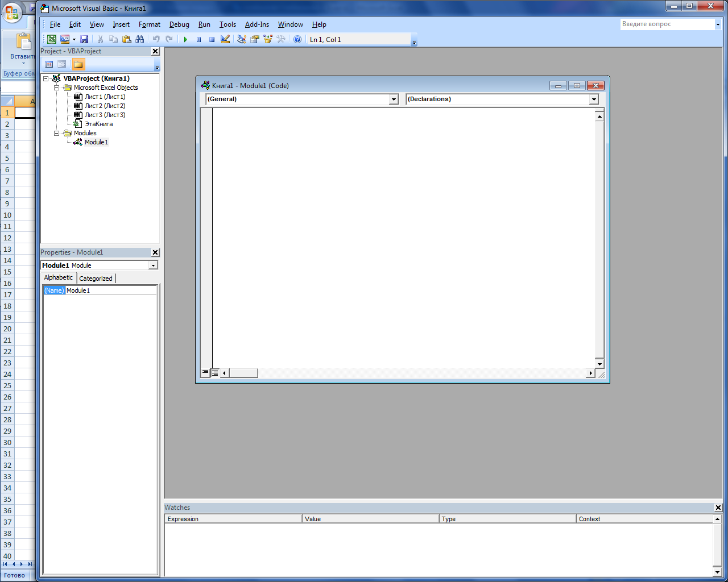Close the Project - VBAProject panel
This screenshot has width=728, height=582.
pyautogui.click(x=155, y=51)
